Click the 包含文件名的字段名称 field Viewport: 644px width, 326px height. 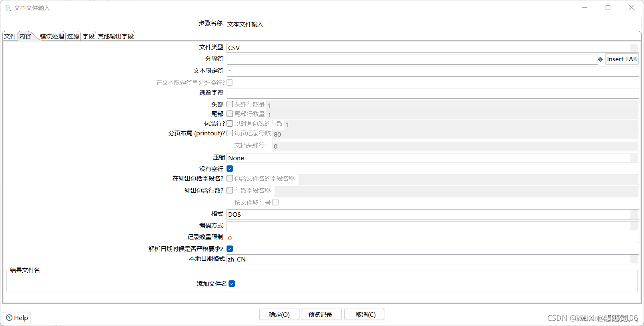(468, 179)
